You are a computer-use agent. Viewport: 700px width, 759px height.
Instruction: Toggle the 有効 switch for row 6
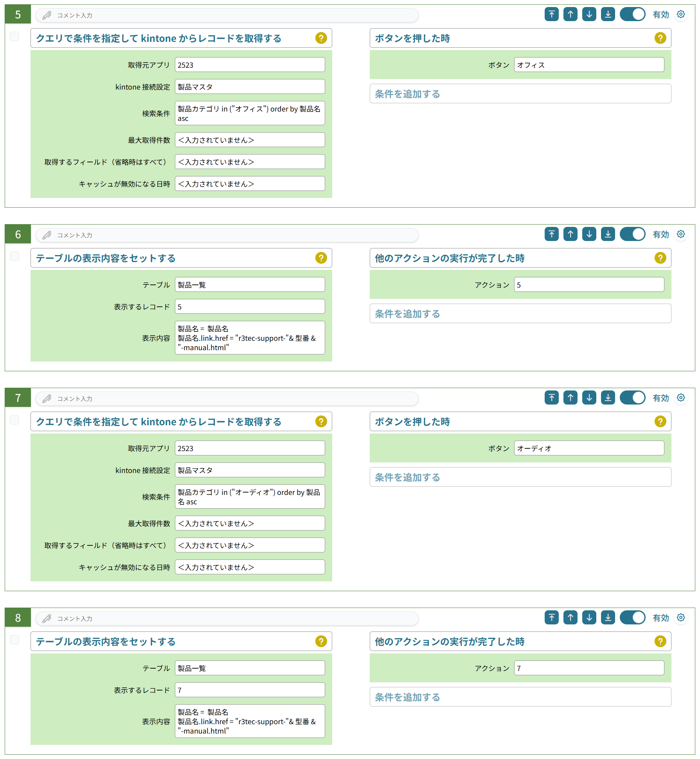coord(632,234)
